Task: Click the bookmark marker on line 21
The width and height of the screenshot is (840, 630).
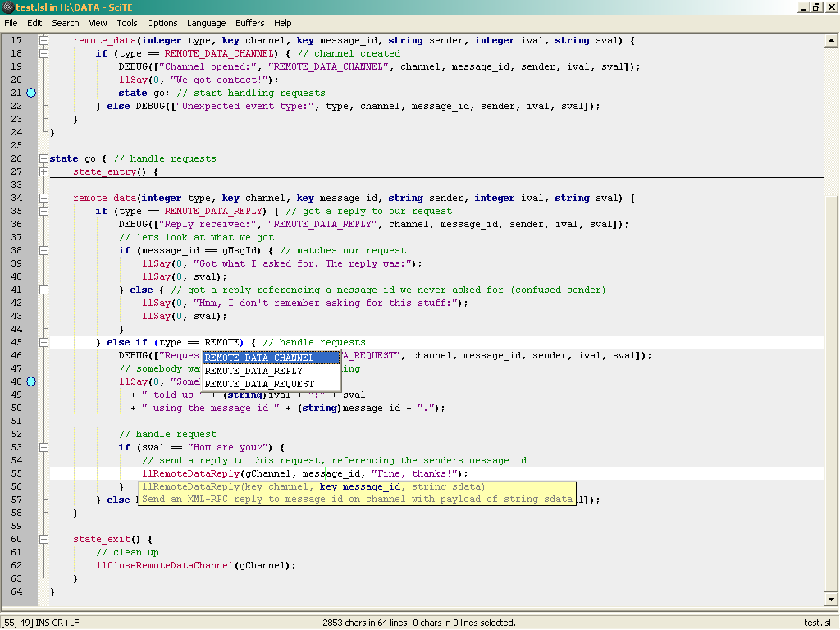Action: (x=32, y=93)
